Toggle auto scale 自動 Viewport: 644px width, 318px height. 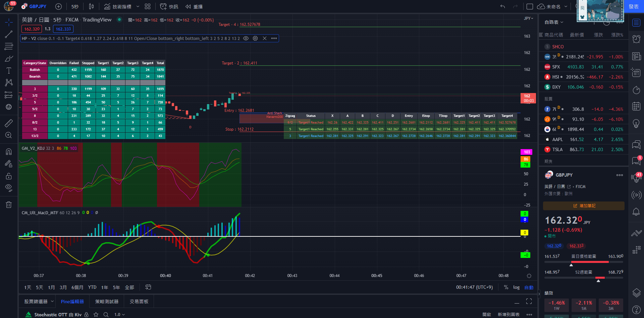(x=529, y=287)
